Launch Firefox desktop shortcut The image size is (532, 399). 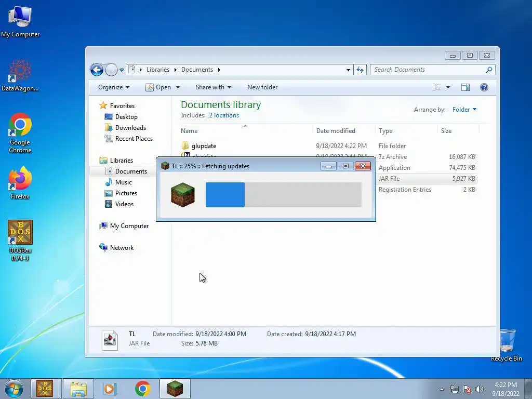pyautogui.click(x=20, y=182)
